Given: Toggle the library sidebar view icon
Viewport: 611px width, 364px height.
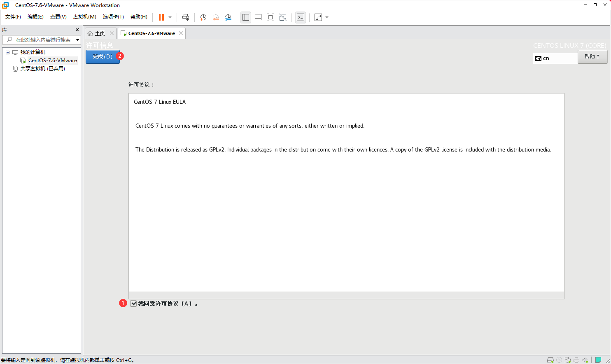Looking at the screenshot, I should click(x=246, y=17).
